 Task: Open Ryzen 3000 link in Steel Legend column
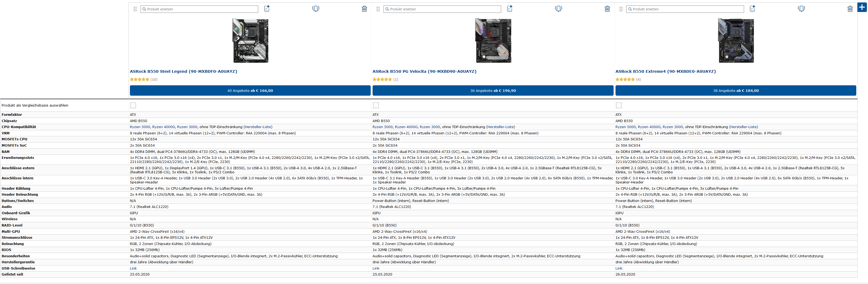[187, 127]
